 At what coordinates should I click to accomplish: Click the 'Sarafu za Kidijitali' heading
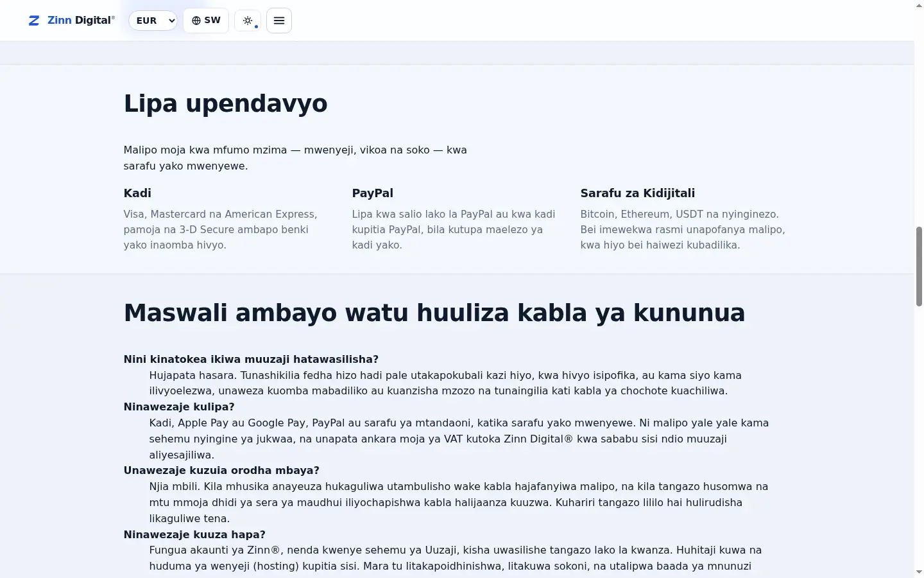[x=637, y=193]
